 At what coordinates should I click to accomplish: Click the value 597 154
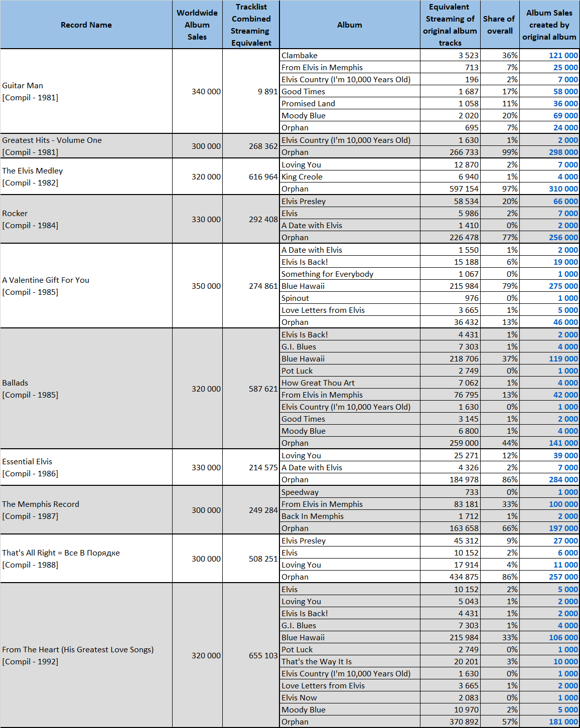[450, 189]
